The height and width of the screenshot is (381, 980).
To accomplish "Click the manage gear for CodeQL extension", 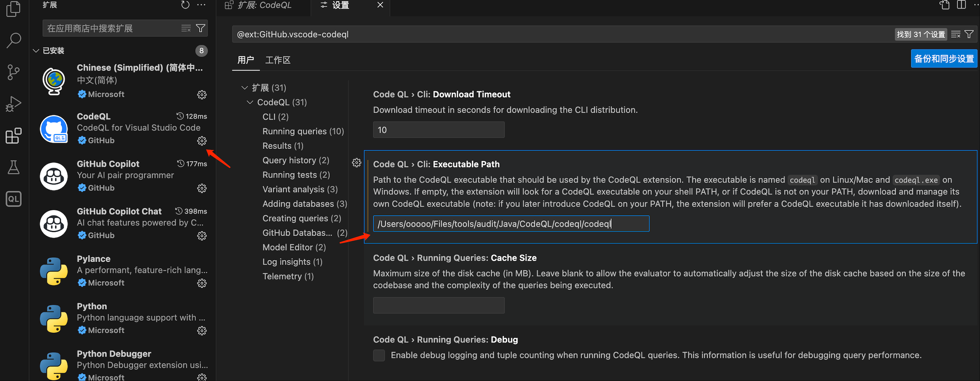I will pyautogui.click(x=202, y=141).
